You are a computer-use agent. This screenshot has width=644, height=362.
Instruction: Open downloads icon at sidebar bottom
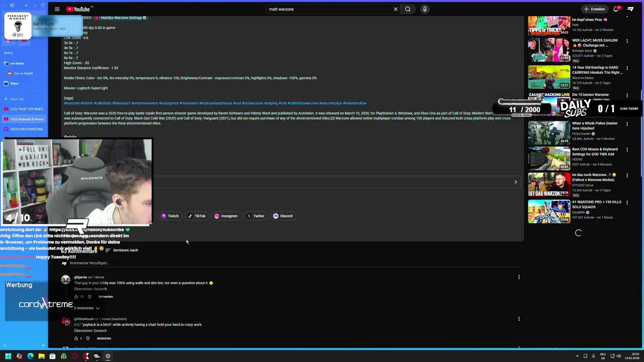click(5, 345)
